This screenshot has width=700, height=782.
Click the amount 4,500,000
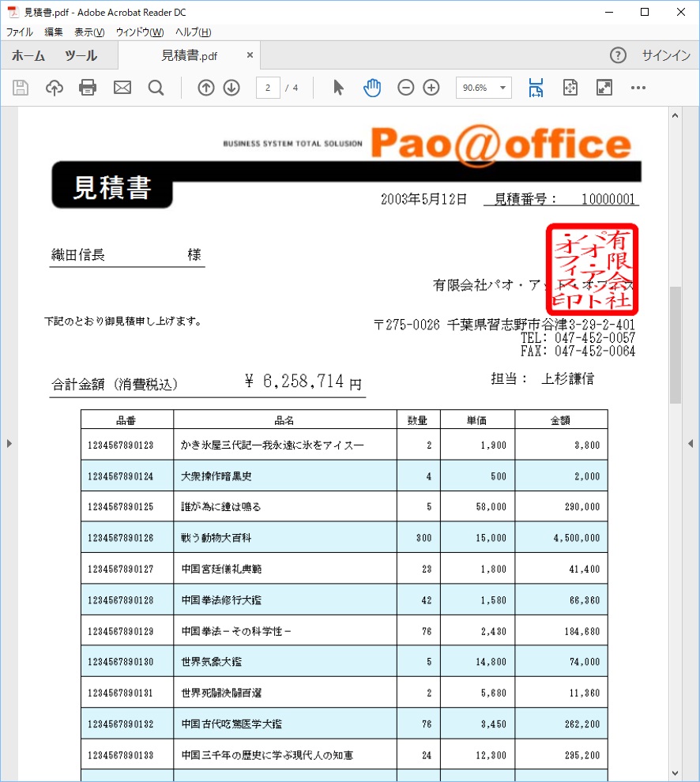(x=576, y=538)
